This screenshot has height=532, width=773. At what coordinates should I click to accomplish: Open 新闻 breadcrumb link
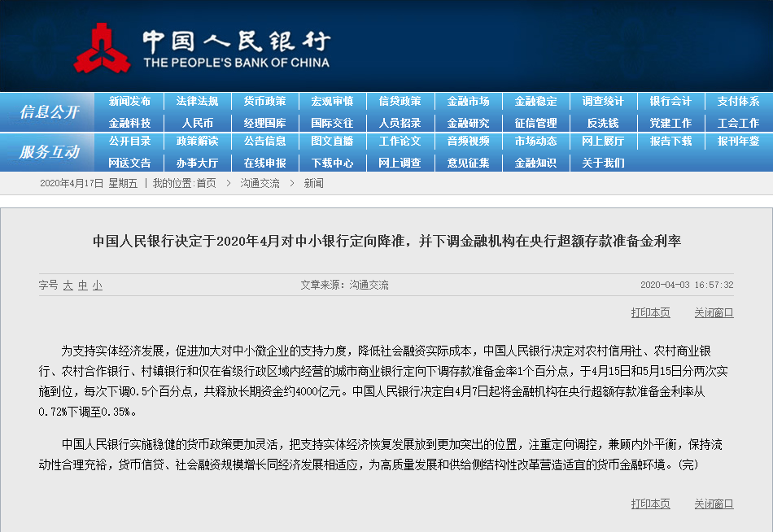tap(313, 183)
